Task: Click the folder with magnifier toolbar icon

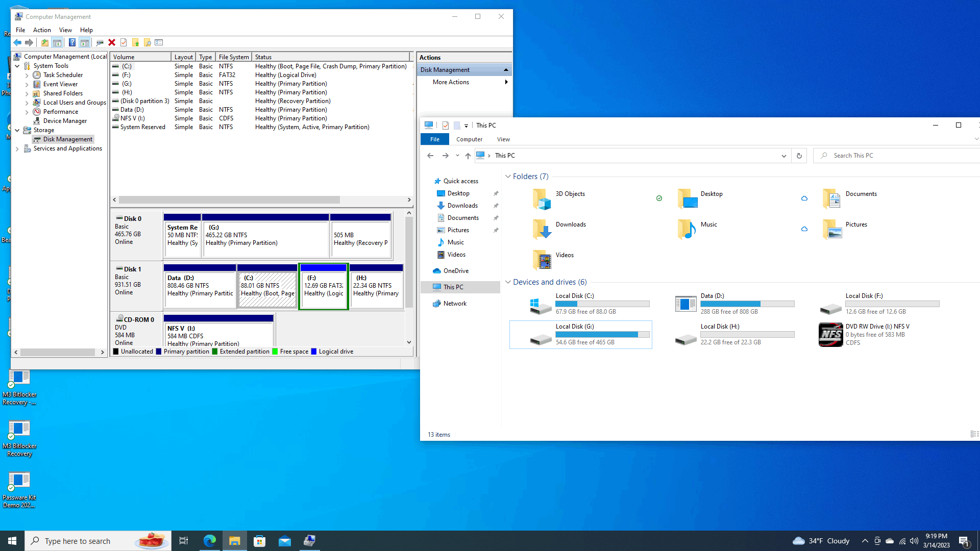Action: pyautogui.click(x=147, y=43)
